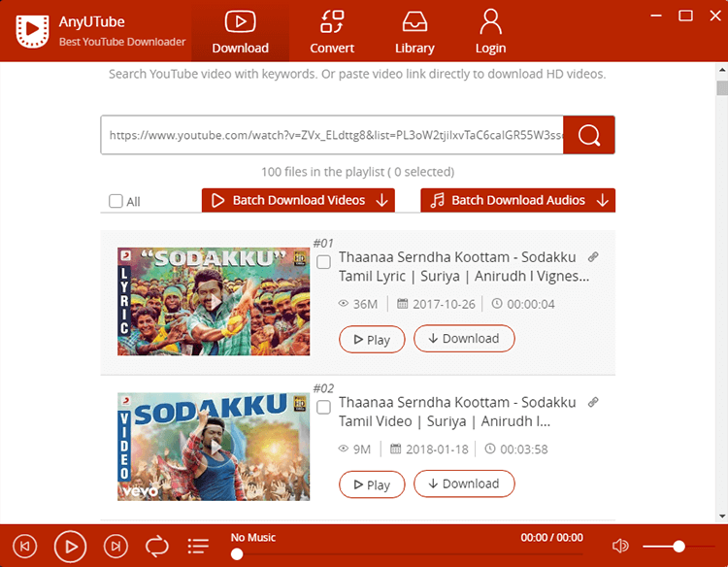Viewport: 728px width, 567px height.
Task: Click scrollbar down arrow
Action: 722,516
